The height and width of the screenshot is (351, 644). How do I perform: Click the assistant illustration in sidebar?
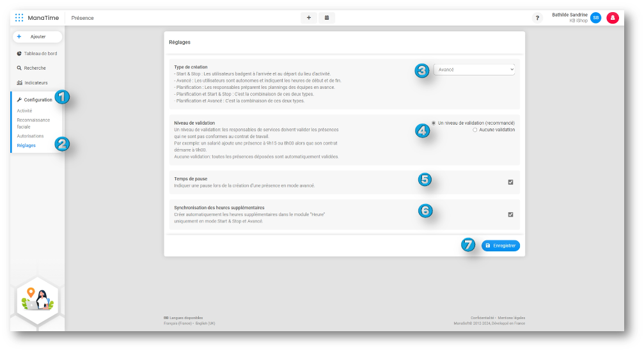coord(37,300)
